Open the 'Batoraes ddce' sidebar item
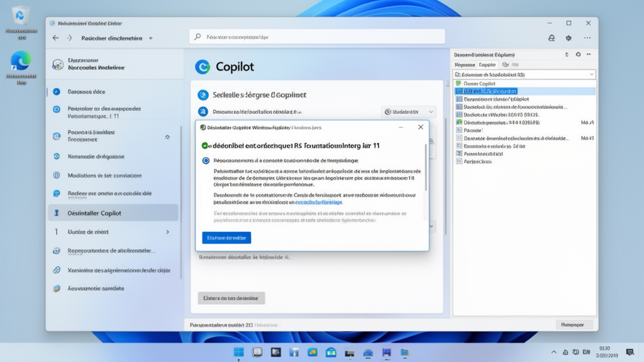The image size is (644, 362). [x=113, y=92]
